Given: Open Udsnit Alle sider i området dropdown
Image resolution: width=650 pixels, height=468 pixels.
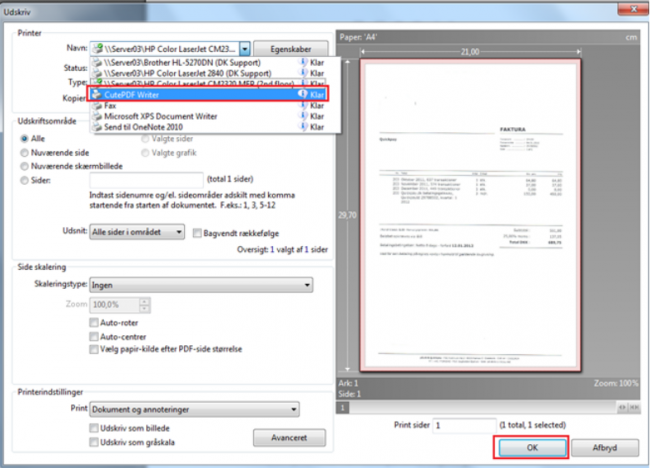Looking at the screenshot, I should click(x=177, y=232).
